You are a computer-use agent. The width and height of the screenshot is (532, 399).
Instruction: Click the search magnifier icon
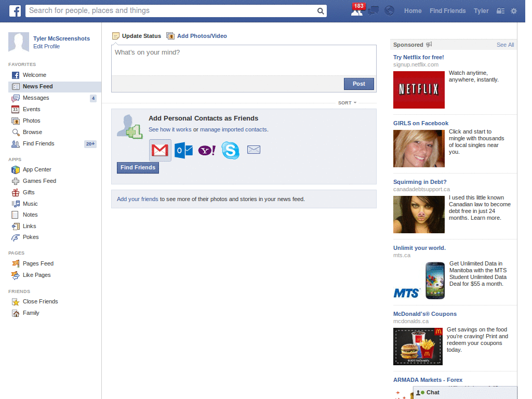click(x=320, y=11)
